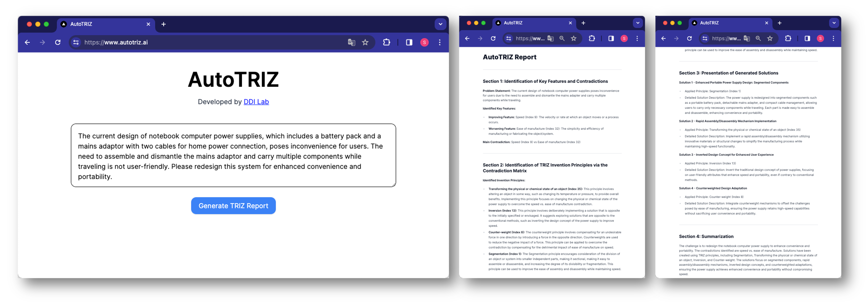Click the Generate TRIZ Report button
Viewport: 868px width, 307px height.
pyautogui.click(x=233, y=206)
